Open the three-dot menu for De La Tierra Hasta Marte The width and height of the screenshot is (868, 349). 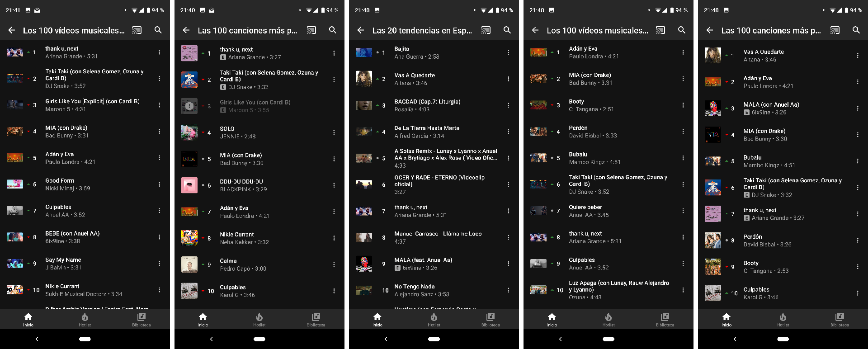coord(508,132)
